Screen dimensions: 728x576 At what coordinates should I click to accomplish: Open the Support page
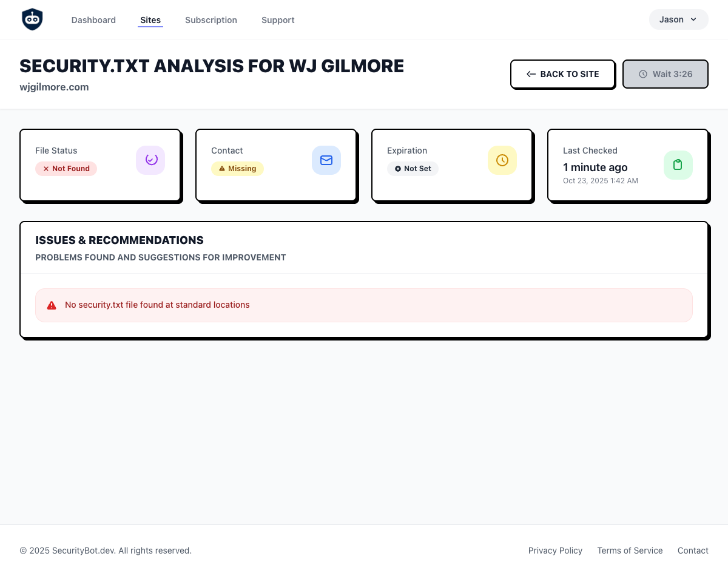coord(278,20)
